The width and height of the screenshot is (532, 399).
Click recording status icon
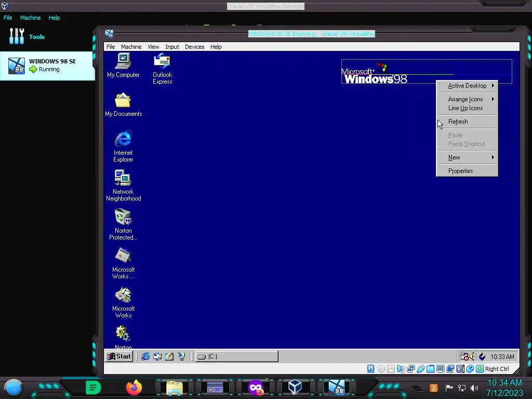point(450,369)
